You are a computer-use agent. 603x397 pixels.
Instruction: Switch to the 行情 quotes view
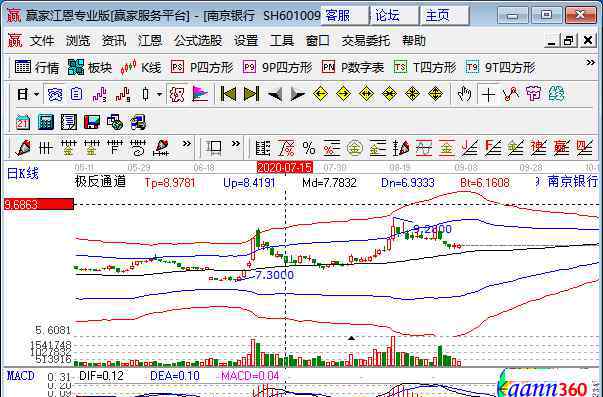pos(37,68)
